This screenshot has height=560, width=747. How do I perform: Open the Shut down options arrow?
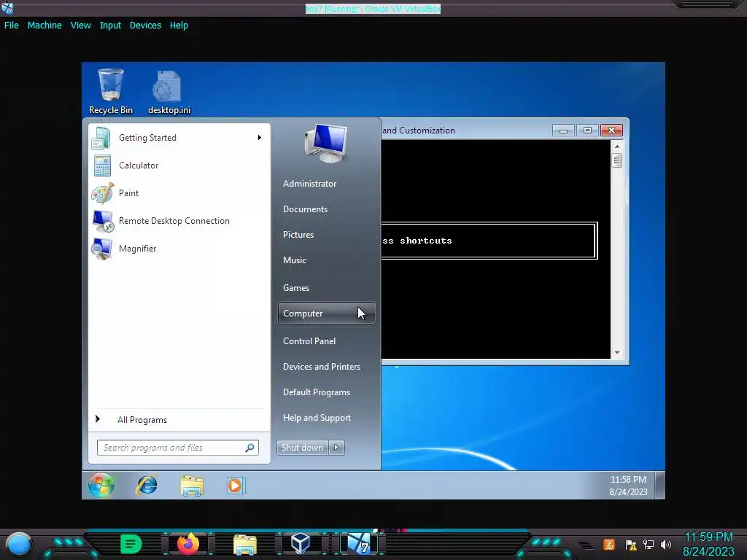point(336,448)
